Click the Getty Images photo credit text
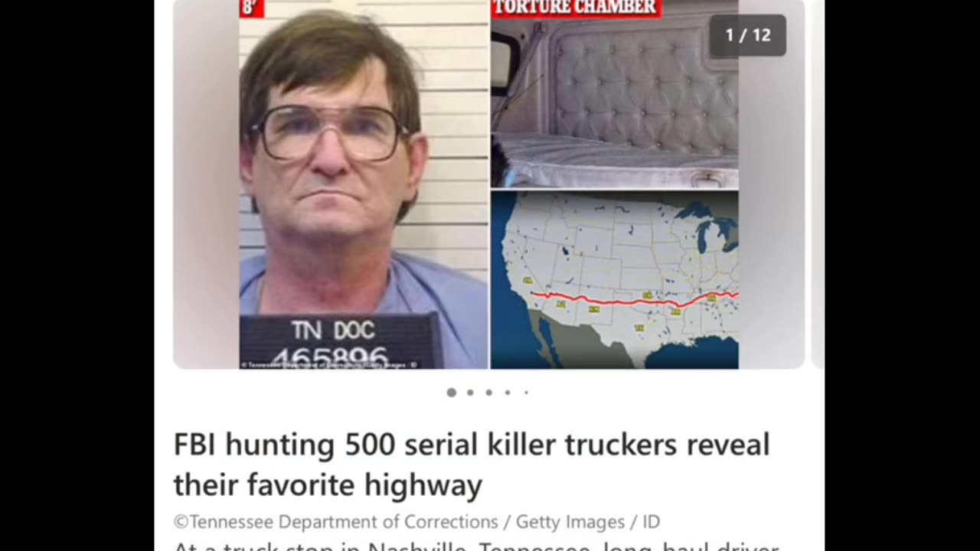980x551 pixels. (570, 522)
